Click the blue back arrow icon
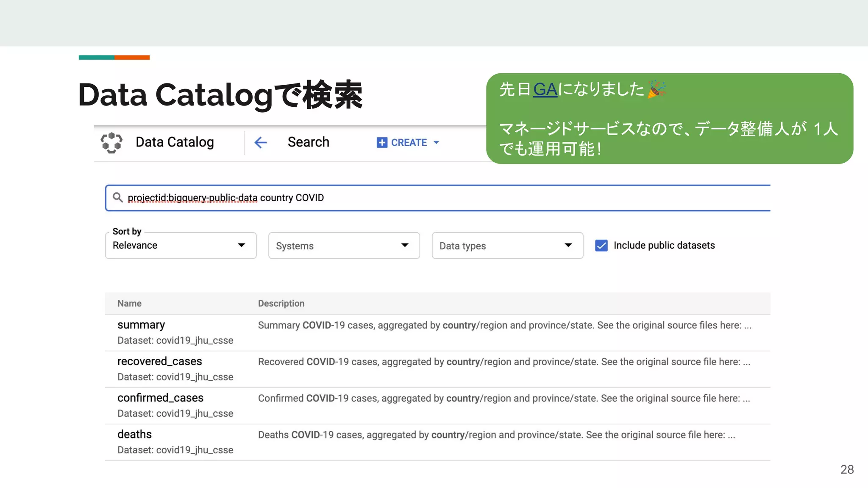Image resolution: width=868 pixels, height=488 pixels. (x=260, y=142)
